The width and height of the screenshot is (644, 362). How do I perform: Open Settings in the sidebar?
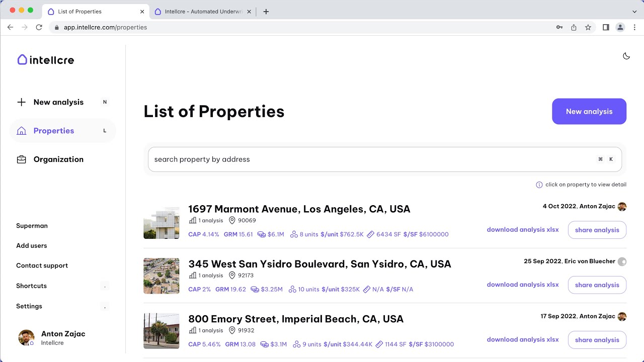click(29, 306)
